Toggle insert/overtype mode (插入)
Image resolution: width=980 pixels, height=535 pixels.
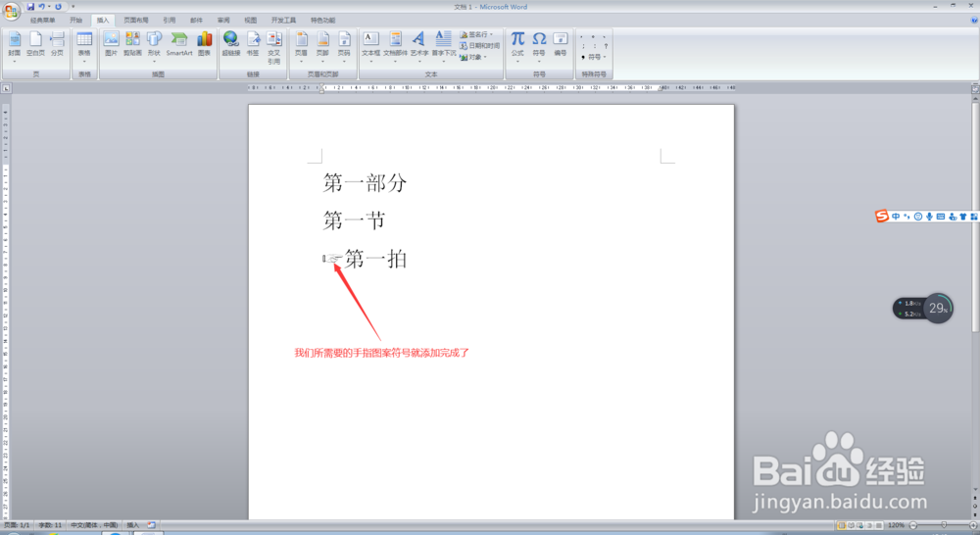click(132, 525)
